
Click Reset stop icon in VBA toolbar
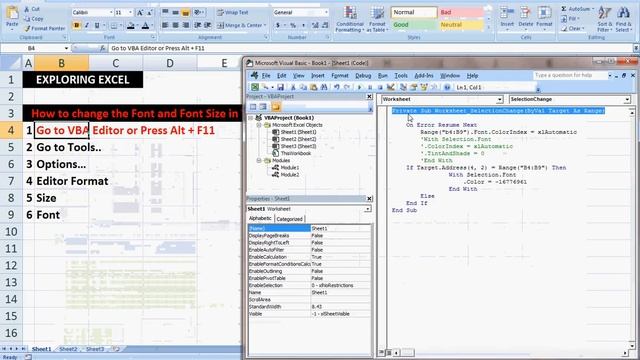[380, 87]
